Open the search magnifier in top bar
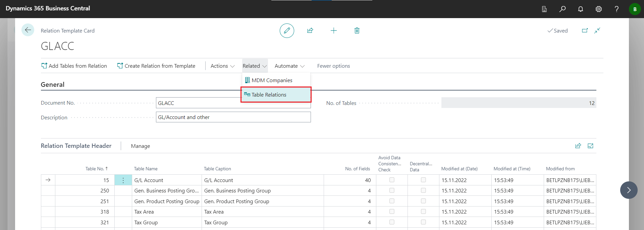Image resolution: width=644 pixels, height=230 pixels. 562,9
